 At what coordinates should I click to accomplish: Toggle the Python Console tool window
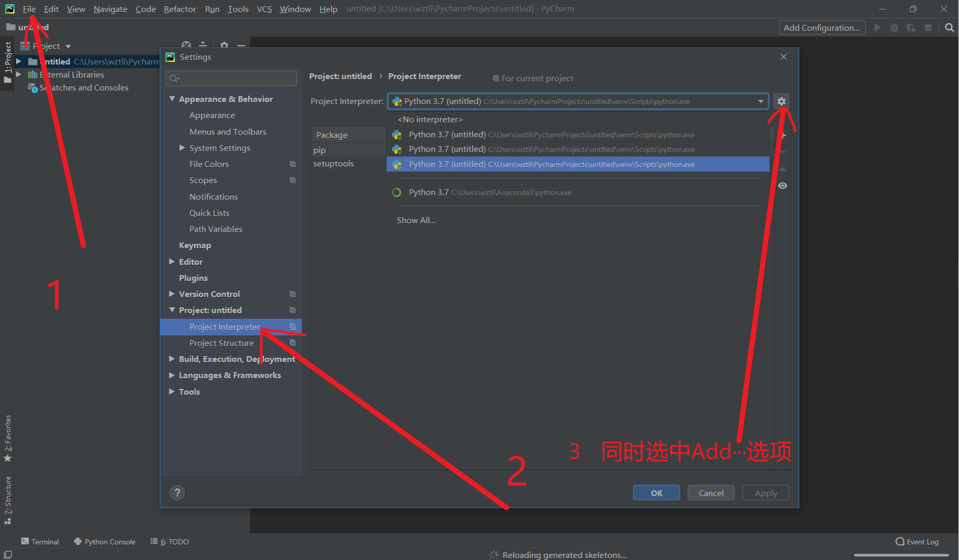pos(105,541)
